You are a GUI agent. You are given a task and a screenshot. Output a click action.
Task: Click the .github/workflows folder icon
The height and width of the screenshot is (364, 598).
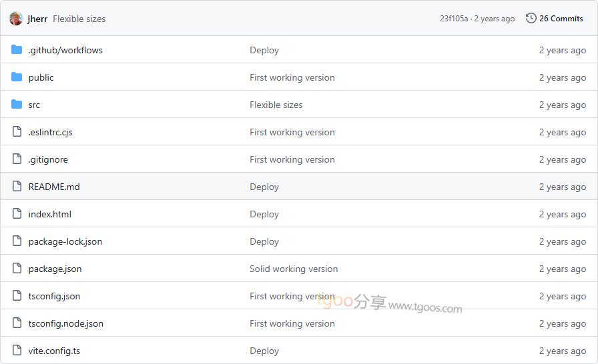click(17, 50)
